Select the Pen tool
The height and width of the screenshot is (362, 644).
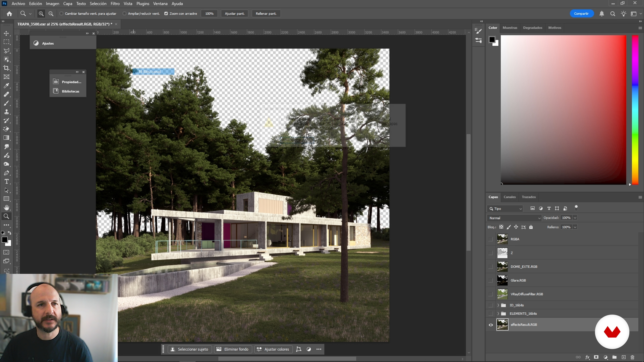6,173
